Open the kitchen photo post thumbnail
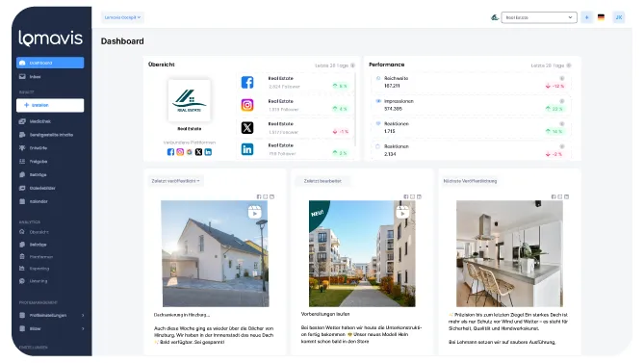 (509, 253)
